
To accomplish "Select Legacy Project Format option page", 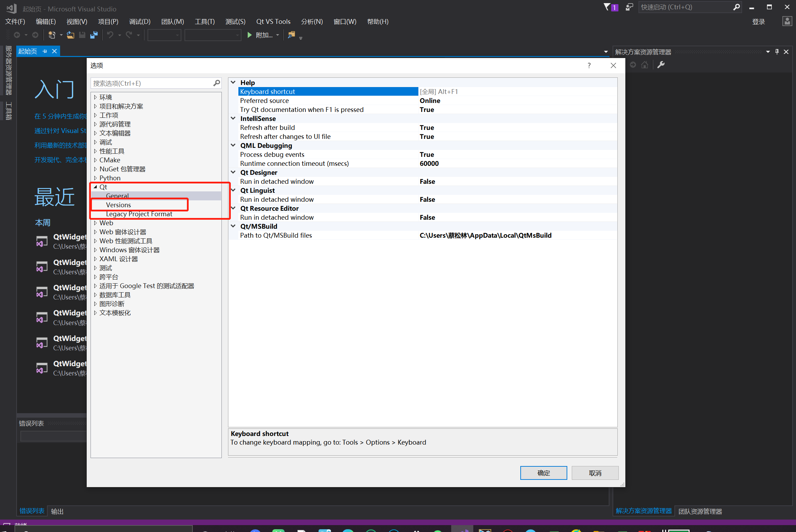I will point(139,214).
